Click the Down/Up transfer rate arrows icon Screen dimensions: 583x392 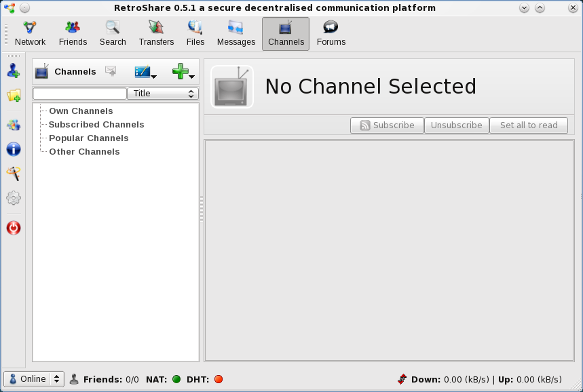tap(402, 379)
